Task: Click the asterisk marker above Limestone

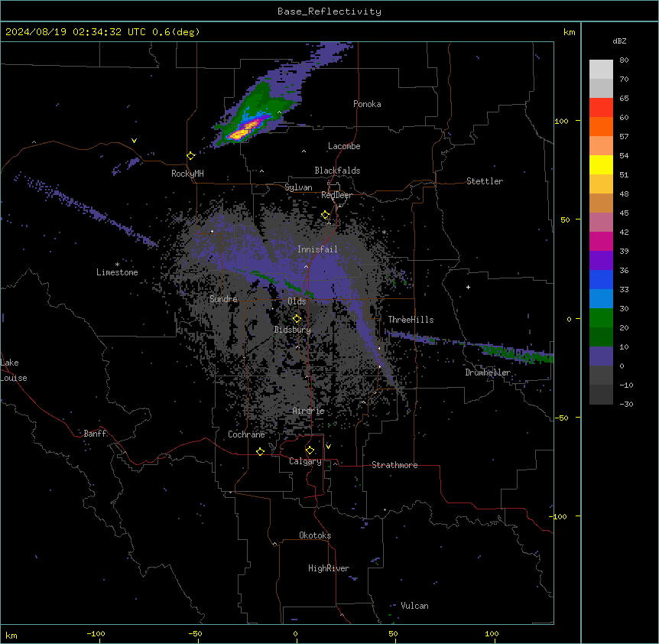Action: (117, 265)
